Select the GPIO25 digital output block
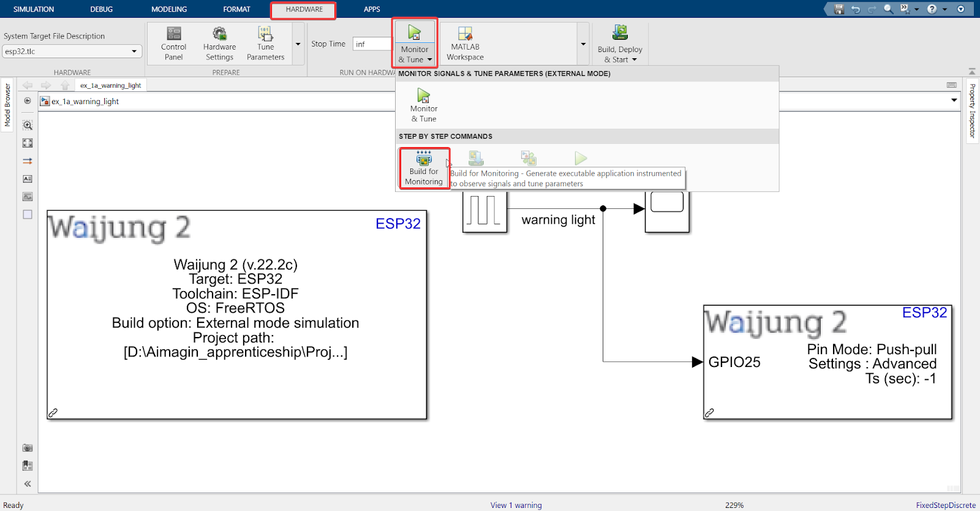The width and height of the screenshot is (980, 511). 827,362
